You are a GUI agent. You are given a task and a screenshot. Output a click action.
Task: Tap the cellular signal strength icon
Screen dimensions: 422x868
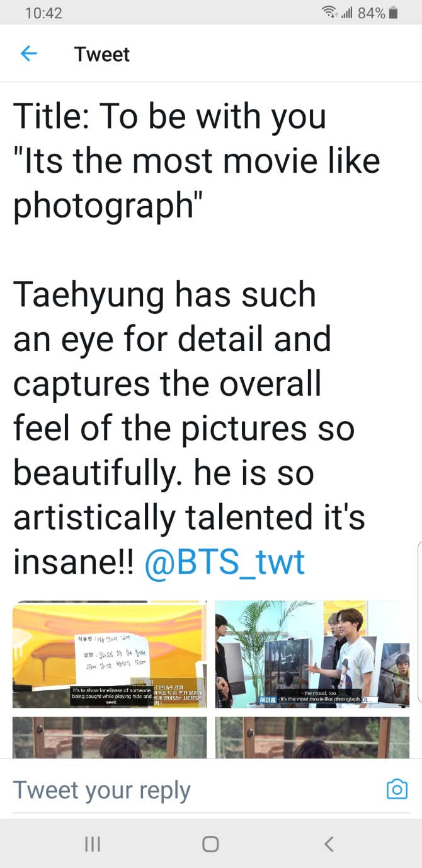(346, 13)
